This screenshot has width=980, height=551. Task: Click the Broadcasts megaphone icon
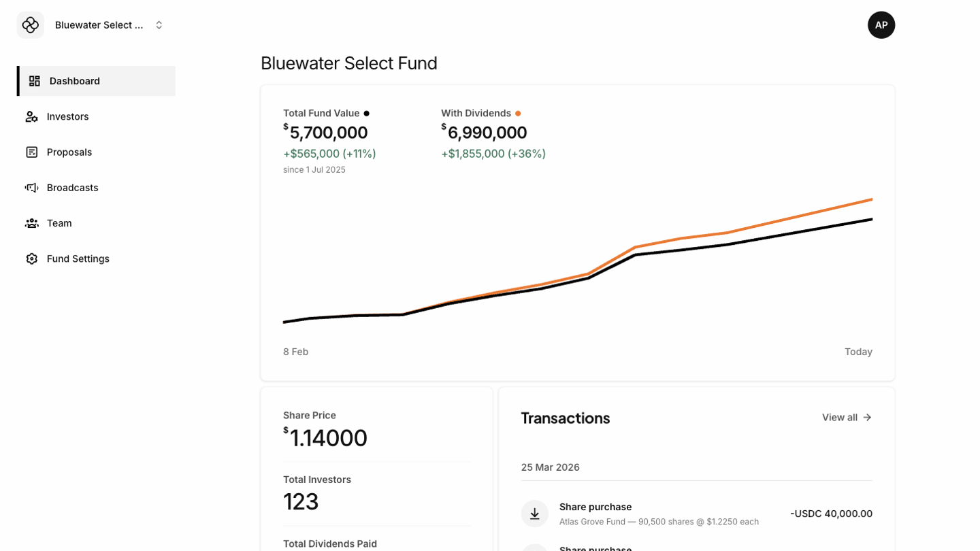[x=31, y=187]
